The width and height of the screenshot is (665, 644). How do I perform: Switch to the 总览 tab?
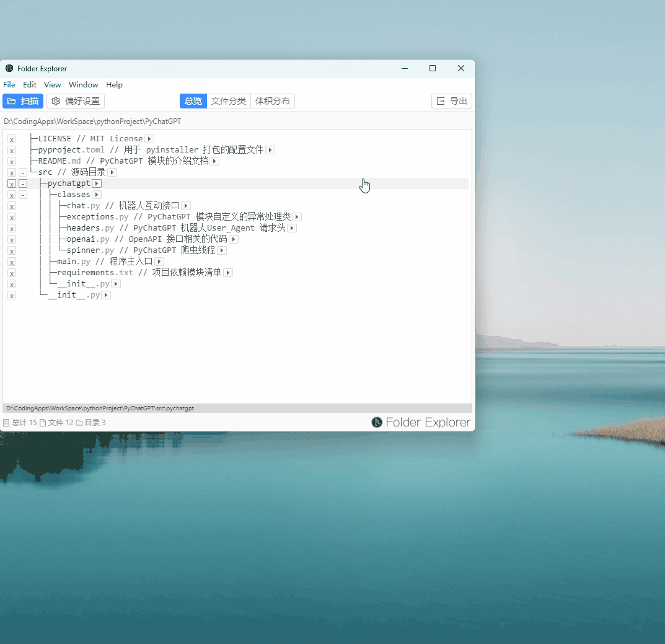click(193, 101)
